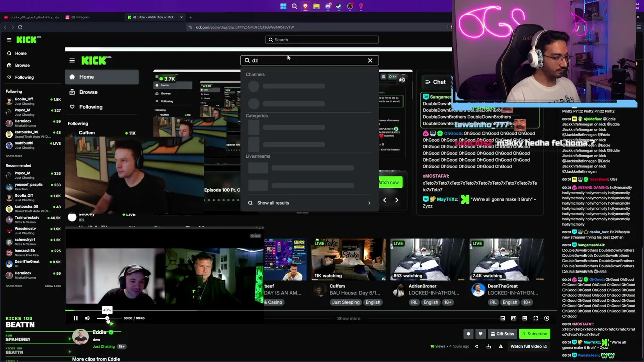This screenshot has width=644, height=362.
Task: Open the mahfoudhi live channel in the sidebar
Action: tap(33, 145)
